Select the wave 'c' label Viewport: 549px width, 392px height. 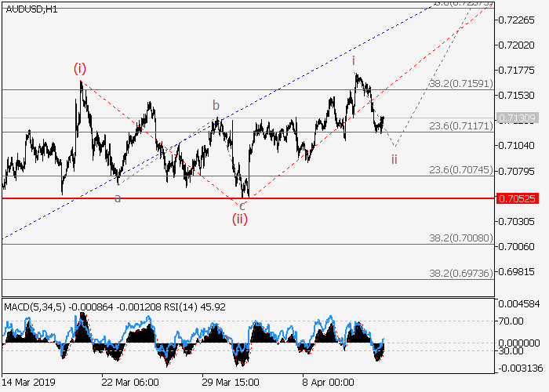point(242,205)
